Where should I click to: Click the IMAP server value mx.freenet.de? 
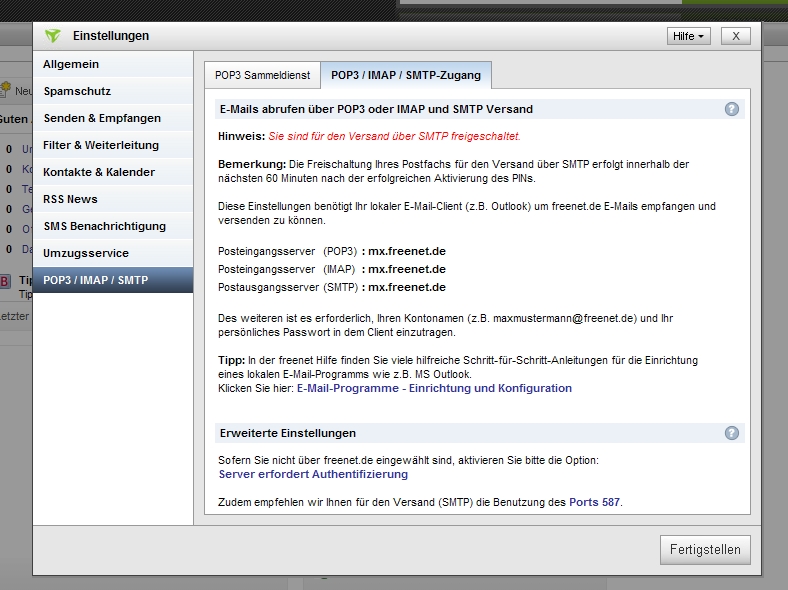coord(407,269)
